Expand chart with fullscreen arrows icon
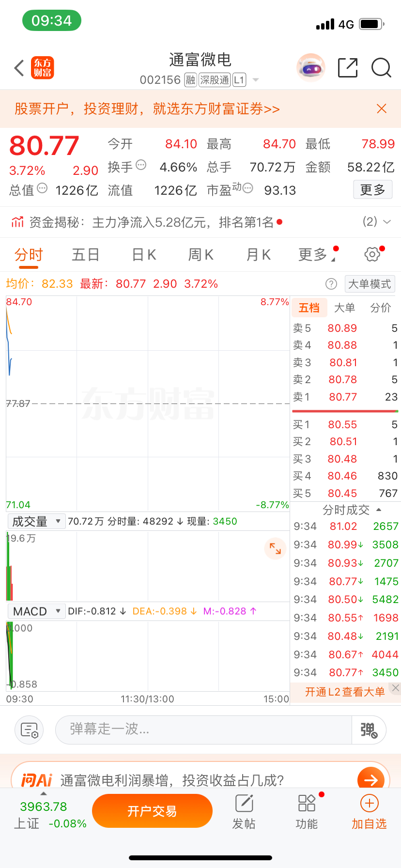Screen dimensions: 401x868 [275, 549]
